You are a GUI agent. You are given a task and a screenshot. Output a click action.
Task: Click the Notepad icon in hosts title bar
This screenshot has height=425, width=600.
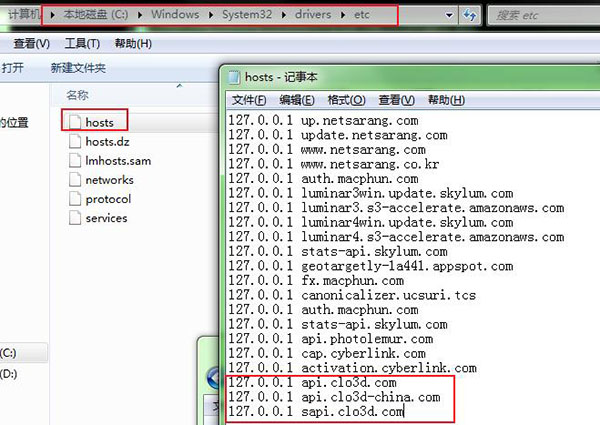coord(234,77)
